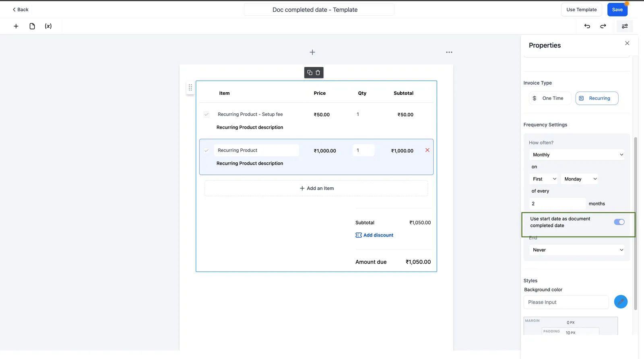Click the Background color Please Input field
644x359 pixels.
point(566,302)
